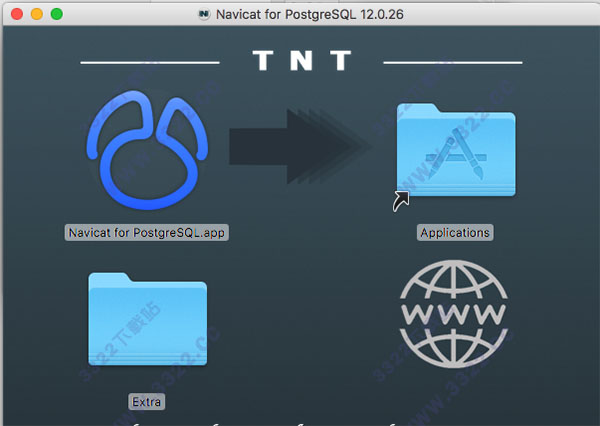Select the Extra folder name label
This screenshot has height=426, width=600.
[x=147, y=402]
